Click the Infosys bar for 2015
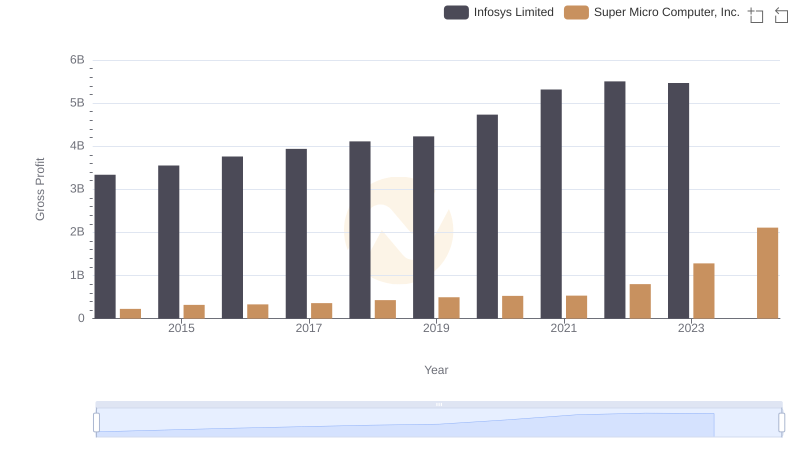The image size is (800, 461). (x=169, y=242)
